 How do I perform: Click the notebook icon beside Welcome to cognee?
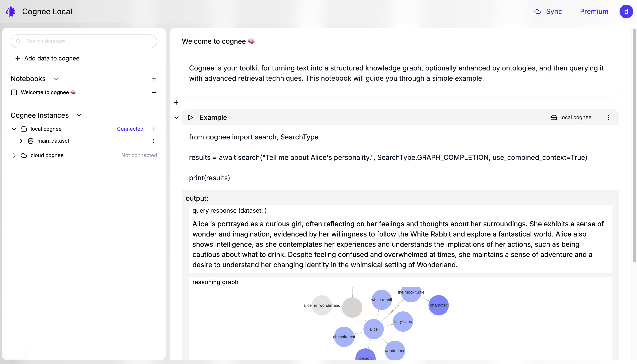click(14, 92)
